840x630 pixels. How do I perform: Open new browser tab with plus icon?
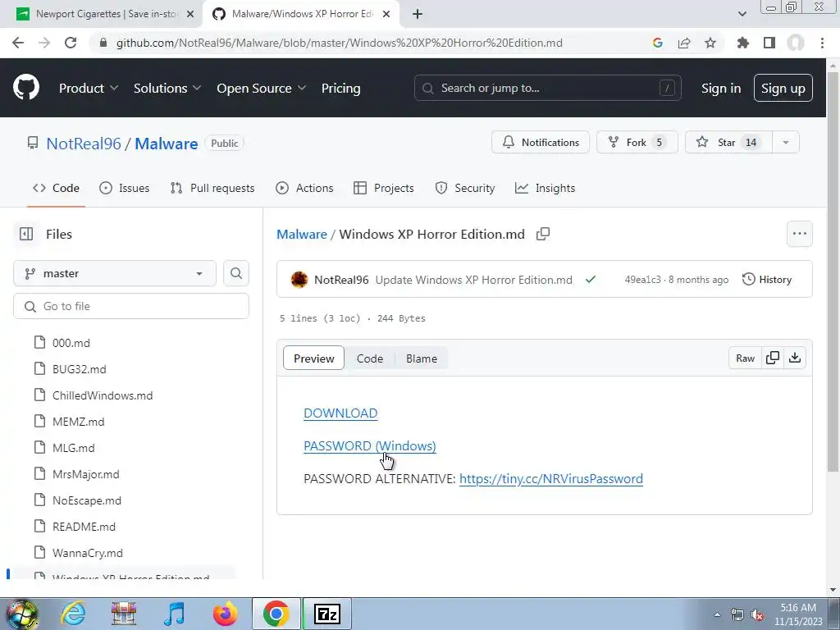tap(418, 14)
